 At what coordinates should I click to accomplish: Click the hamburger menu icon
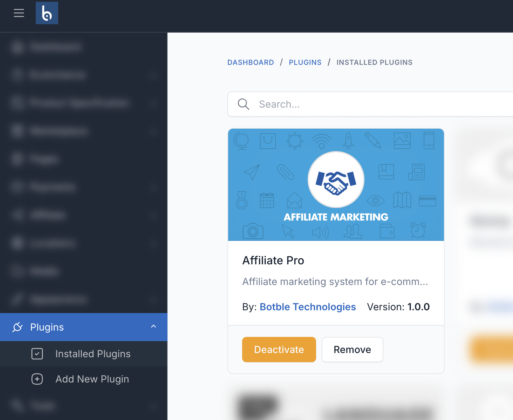[x=19, y=13]
